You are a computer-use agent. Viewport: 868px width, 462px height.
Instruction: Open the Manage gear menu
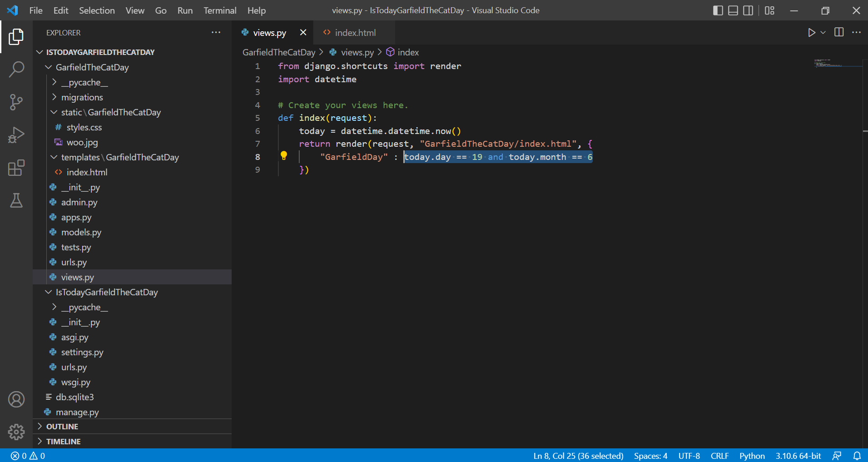coord(16,432)
